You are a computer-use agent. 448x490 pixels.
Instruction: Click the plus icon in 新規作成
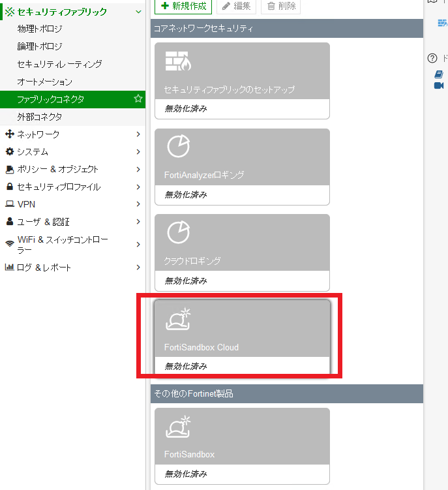point(164,6)
